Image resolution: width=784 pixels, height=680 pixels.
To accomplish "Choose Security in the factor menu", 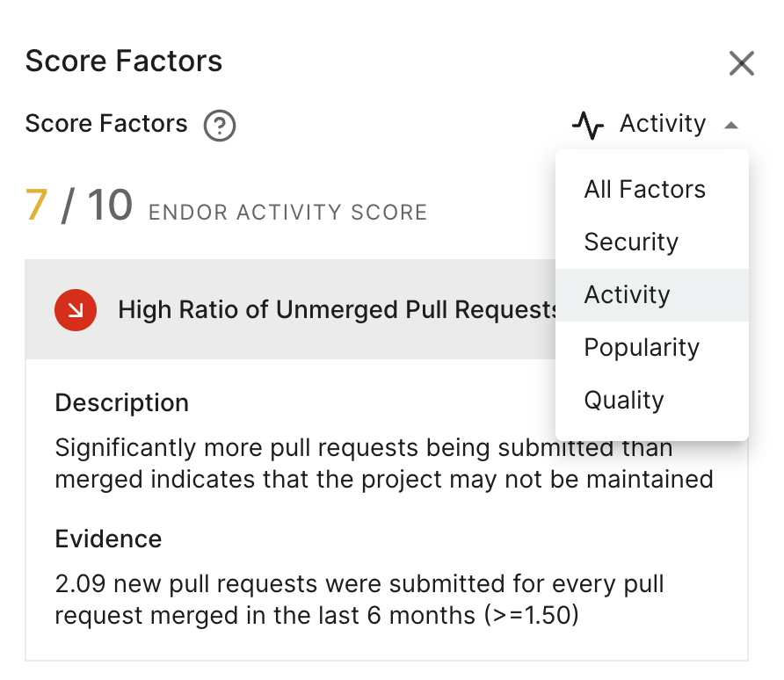I will 631,242.
